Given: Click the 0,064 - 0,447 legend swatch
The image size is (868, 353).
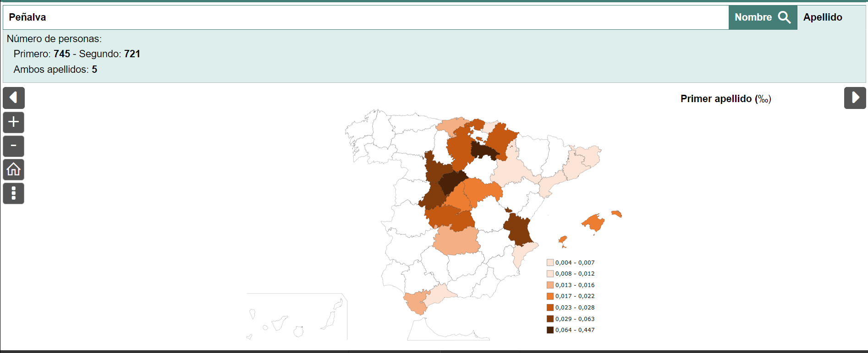Looking at the screenshot, I should coord(550,330).
